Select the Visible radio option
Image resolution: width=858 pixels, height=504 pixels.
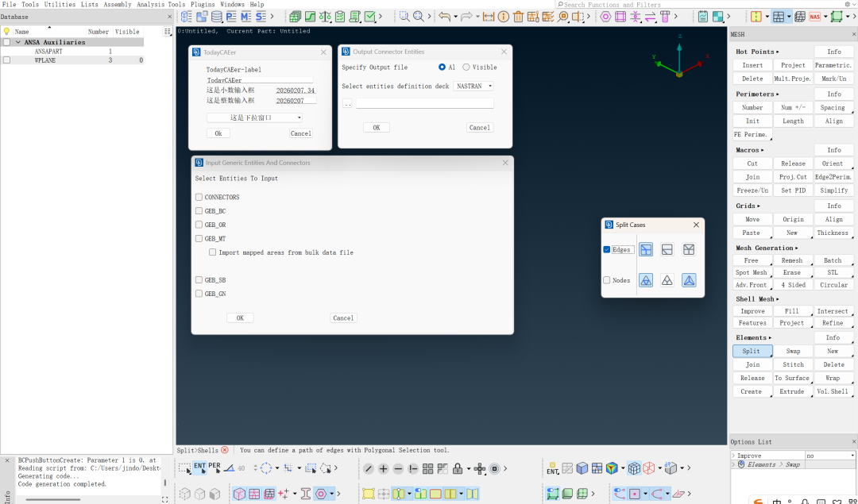(x=466, y=67)
